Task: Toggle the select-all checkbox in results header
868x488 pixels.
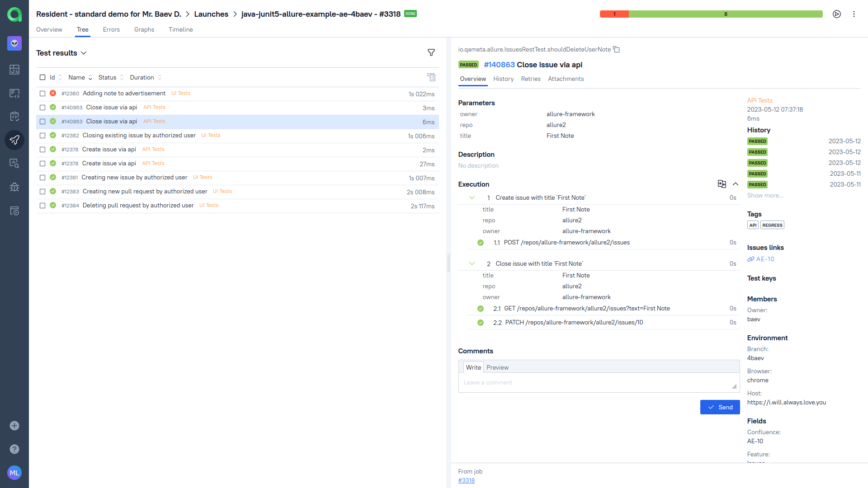Action: [42, 77]
